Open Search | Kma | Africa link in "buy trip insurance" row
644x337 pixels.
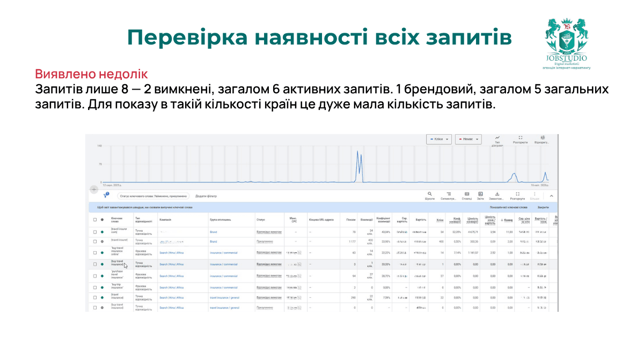click(x=171, y=288)
